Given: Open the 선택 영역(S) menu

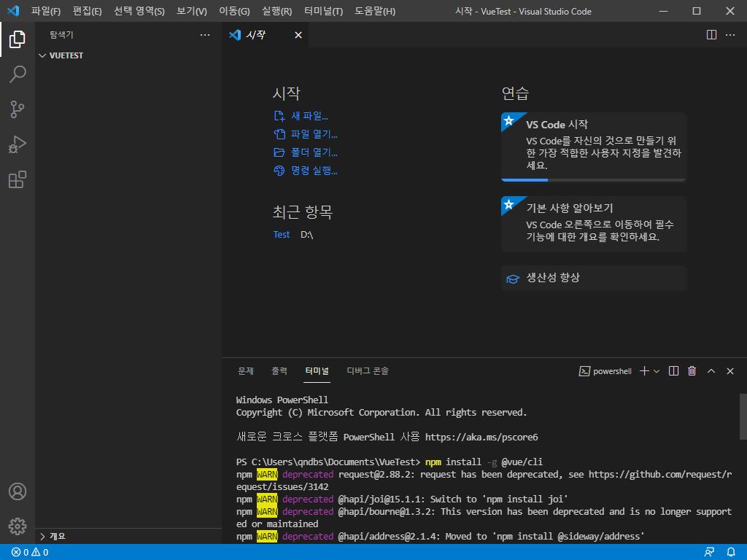Looking at the screenshot, I should coord(139,11).
